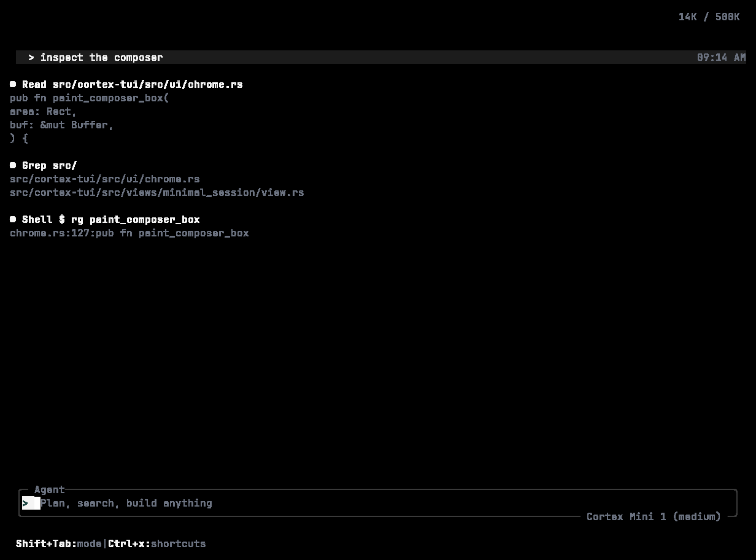Click the prompt cursor in Agent composer

(31, 504)
